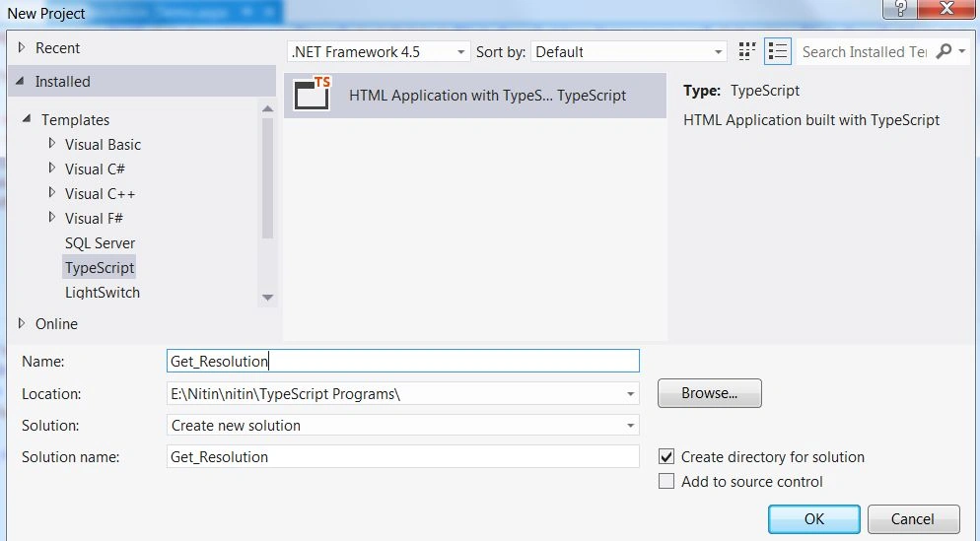Expand the Online section
This screenshot has width=980, height=541.
point(22,323)
